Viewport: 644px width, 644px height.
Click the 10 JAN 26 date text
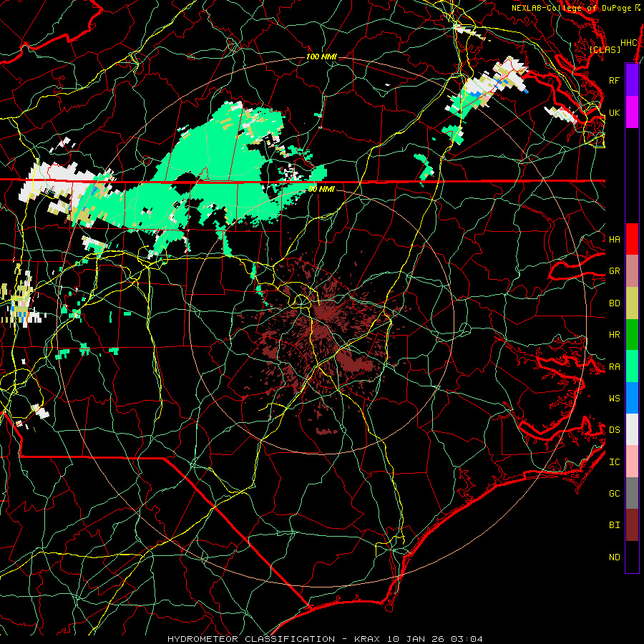(x=415, y=639)
